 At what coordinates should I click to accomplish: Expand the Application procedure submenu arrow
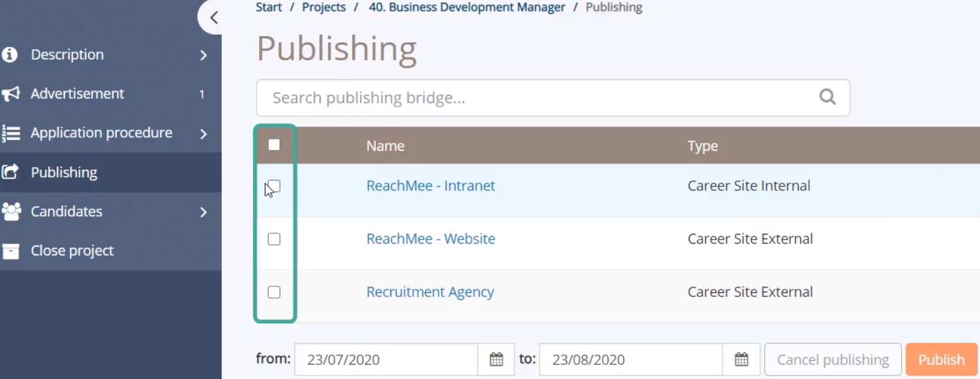point(204,134)
